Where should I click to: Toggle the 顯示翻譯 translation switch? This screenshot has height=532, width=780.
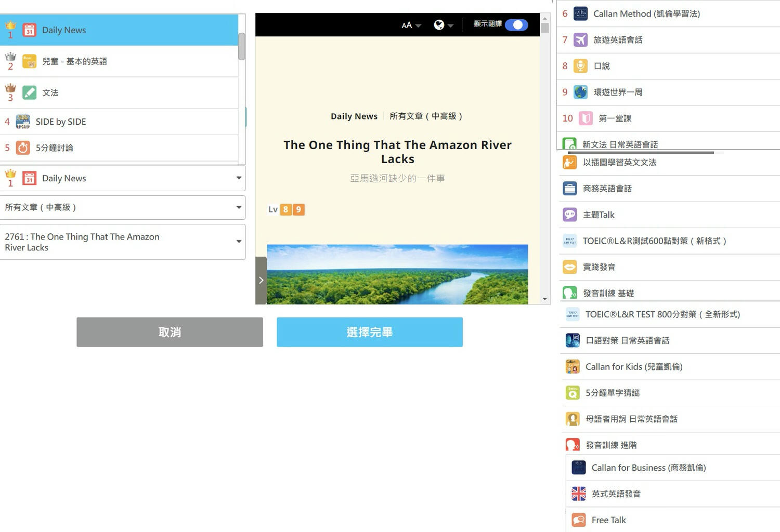[x=516, y=25]
